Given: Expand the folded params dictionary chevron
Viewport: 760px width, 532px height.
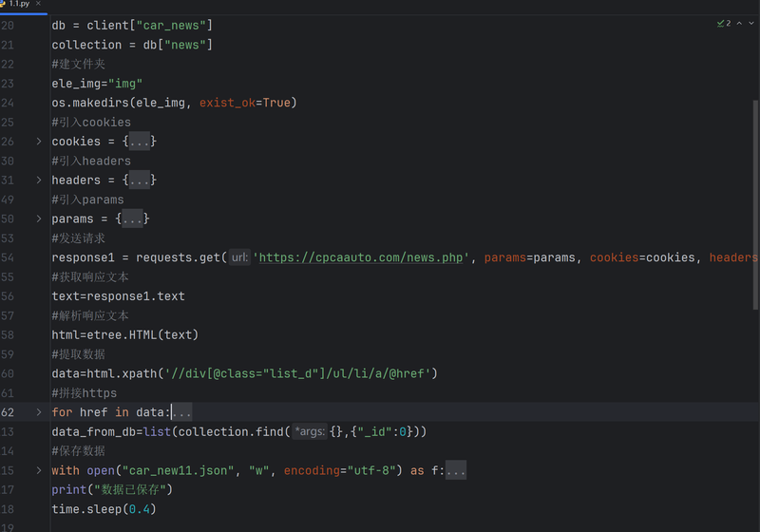Looking at the screenshot, I should pos(39,219).
